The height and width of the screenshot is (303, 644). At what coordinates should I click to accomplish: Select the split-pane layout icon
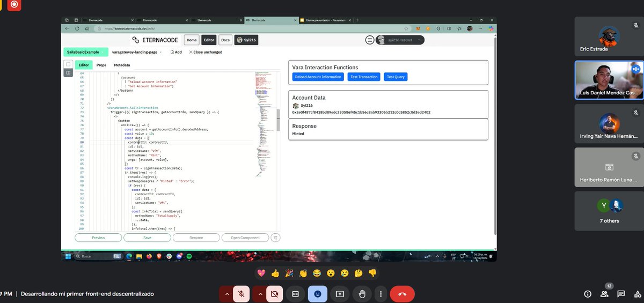click(68, 72)
